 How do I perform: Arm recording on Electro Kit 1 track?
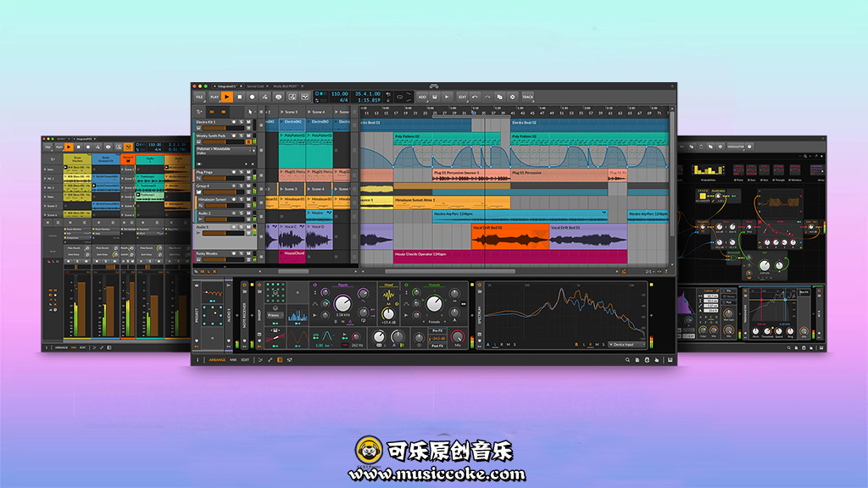[x=234, y=122]
